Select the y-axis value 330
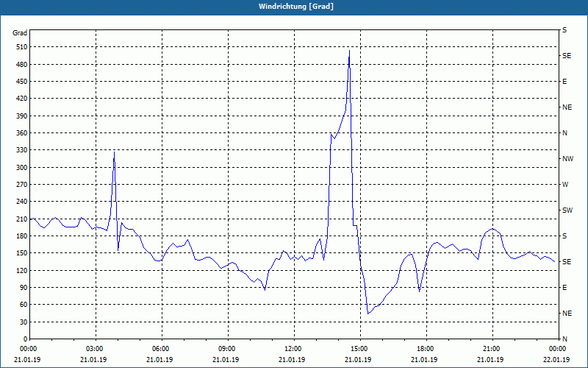The image size is (588, 368). 22,150
